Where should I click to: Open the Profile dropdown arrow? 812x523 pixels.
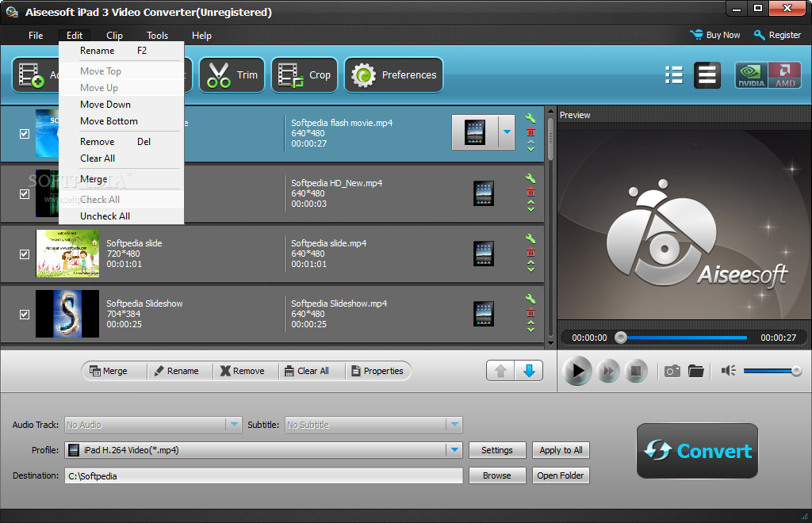click(454, 450)
